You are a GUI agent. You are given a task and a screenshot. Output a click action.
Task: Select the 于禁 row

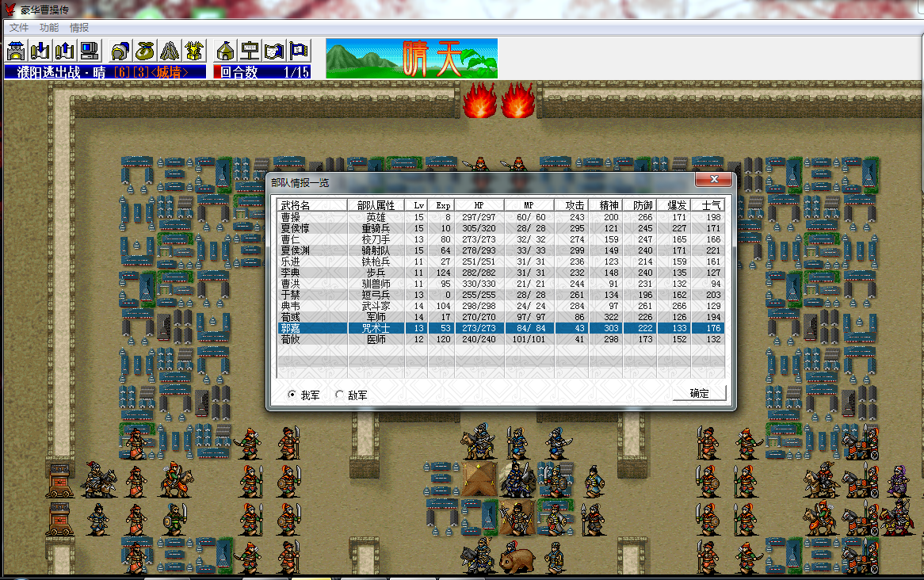point(501,295)
